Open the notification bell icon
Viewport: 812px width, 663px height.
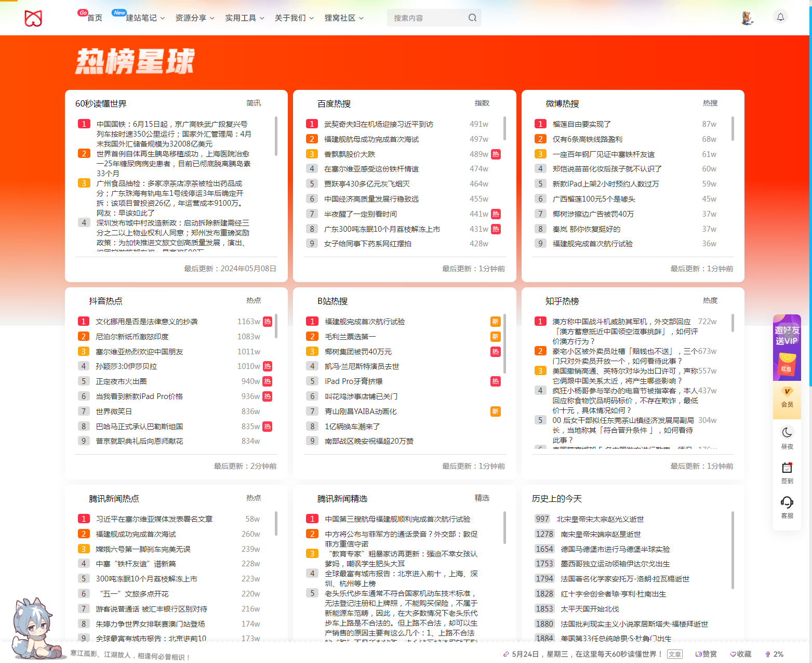[780, 17]
